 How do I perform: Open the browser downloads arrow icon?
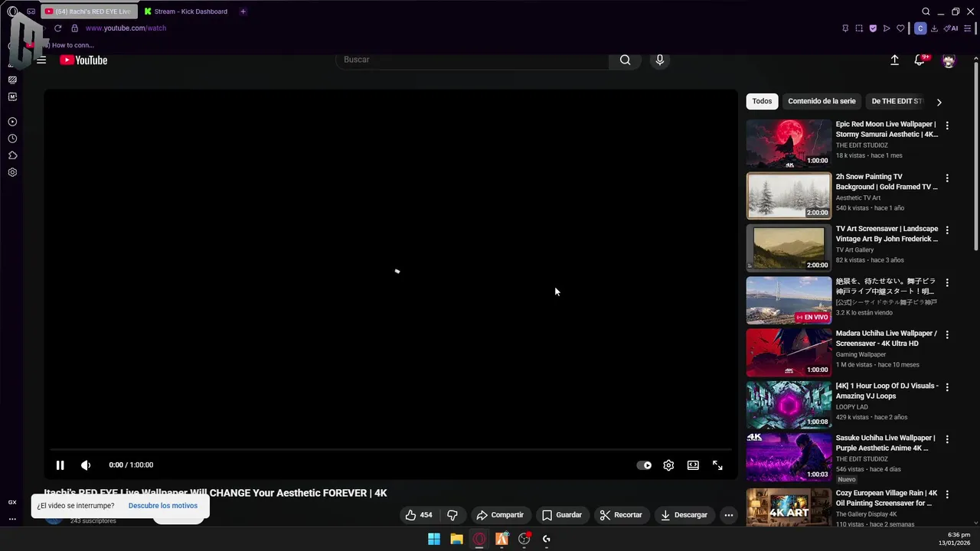tap(934, 28)
